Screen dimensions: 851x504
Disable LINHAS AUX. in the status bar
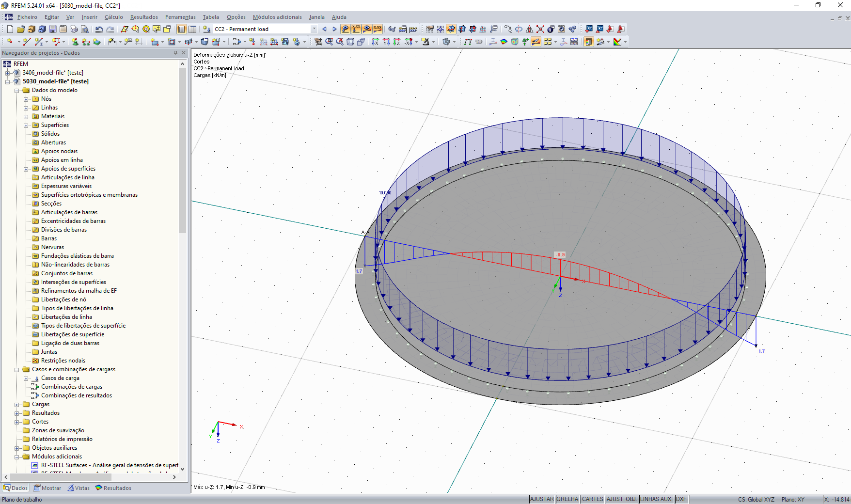click(656, 499)
